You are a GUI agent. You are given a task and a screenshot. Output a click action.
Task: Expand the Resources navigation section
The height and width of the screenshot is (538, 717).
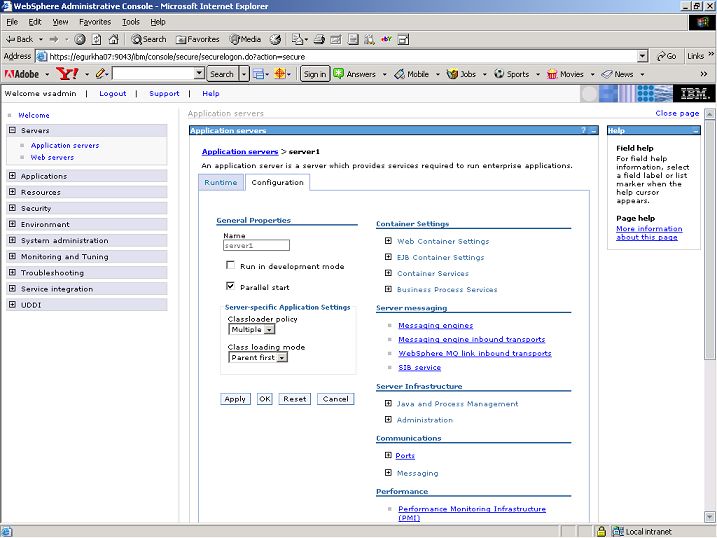point(12,192)
